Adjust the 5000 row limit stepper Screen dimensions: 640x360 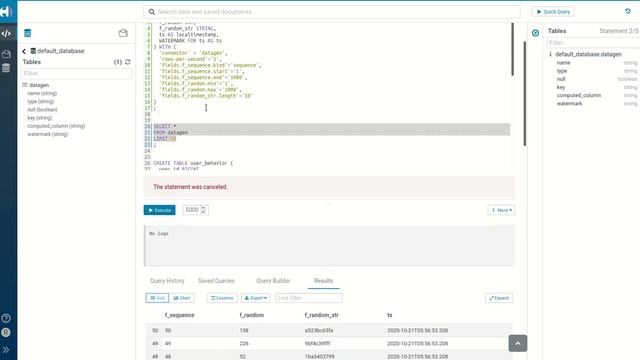point(203,210)
